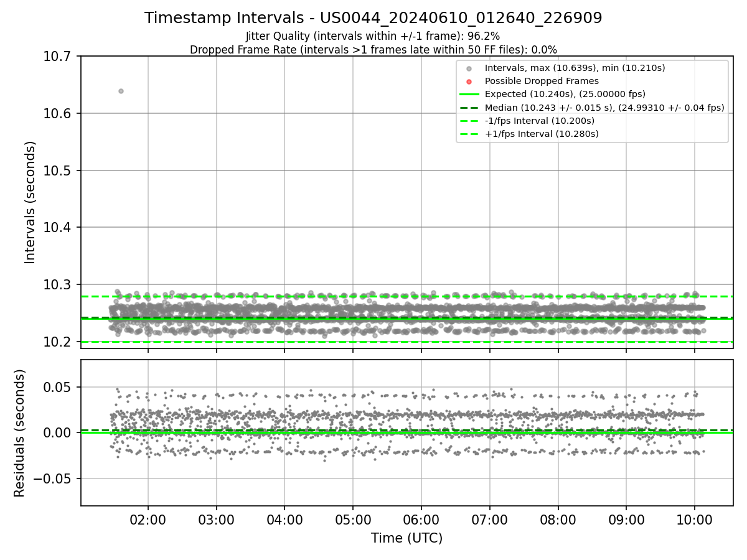Viewport: 747px width, 560px height.
Task: Click the '09:00' time tick label
Action: coord(626,519)
